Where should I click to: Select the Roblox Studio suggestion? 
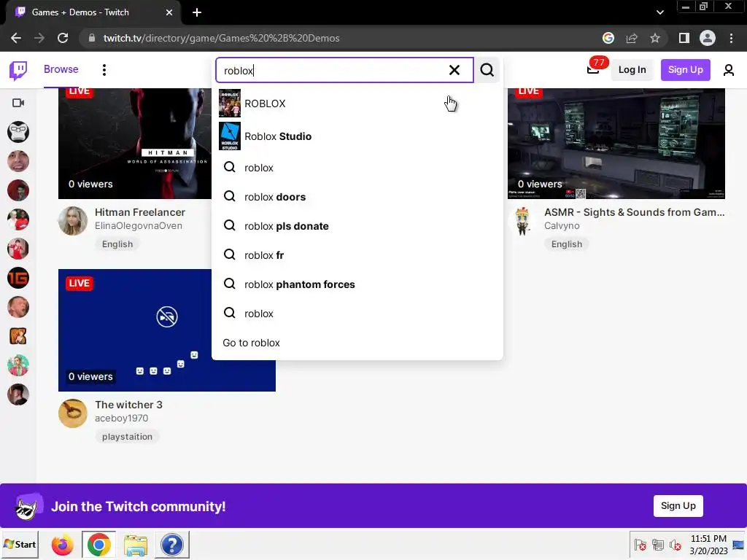click(357, 136)
